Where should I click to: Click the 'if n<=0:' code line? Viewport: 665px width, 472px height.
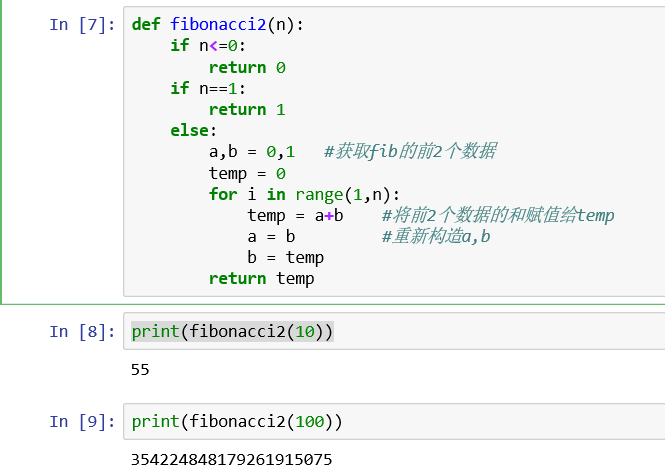coord(208,45)
